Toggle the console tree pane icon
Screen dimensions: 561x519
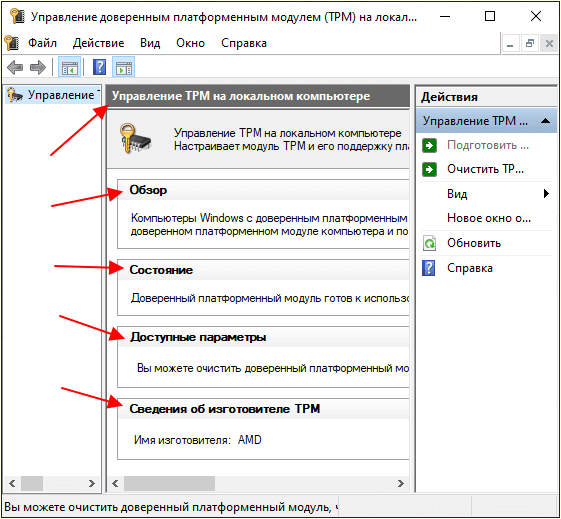[69, 67]
